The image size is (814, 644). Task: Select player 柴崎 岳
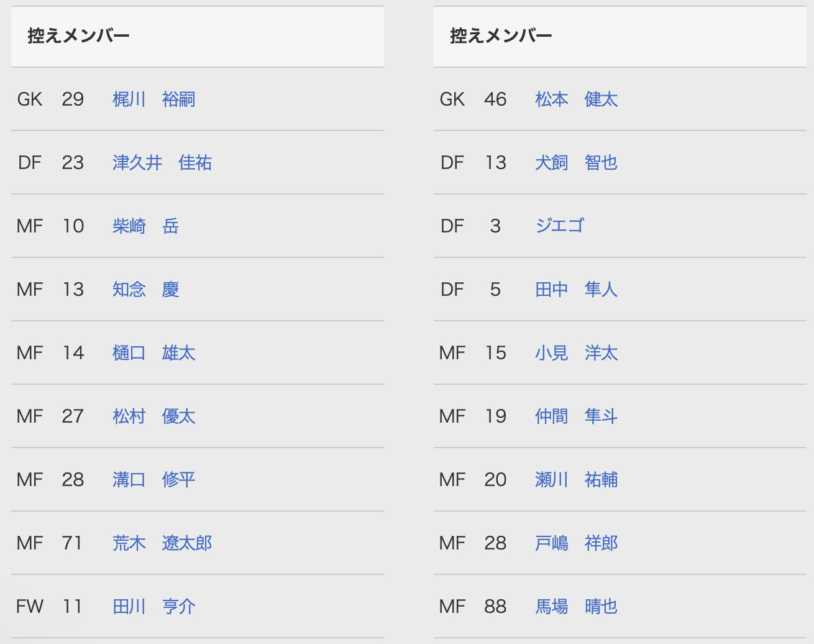[146, 226]
